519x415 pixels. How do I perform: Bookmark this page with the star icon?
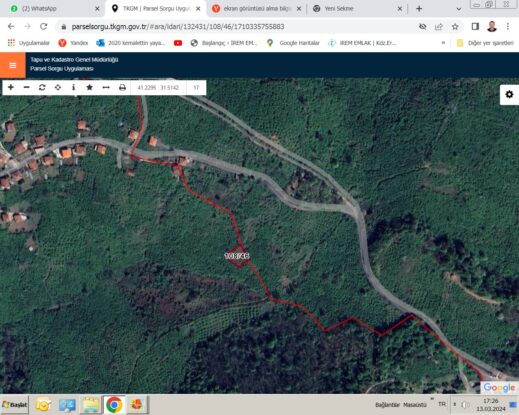[455, 27]
